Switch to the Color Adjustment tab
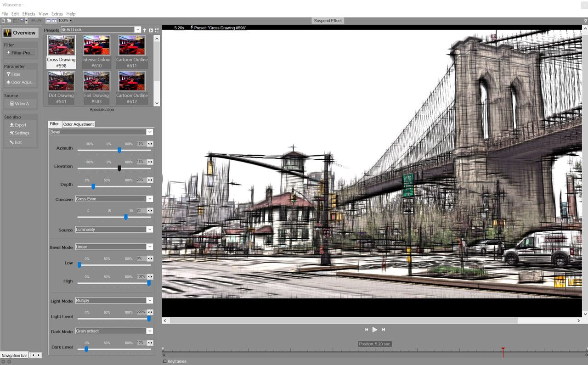This screenshot has width=588, height=365. (79, 124)
